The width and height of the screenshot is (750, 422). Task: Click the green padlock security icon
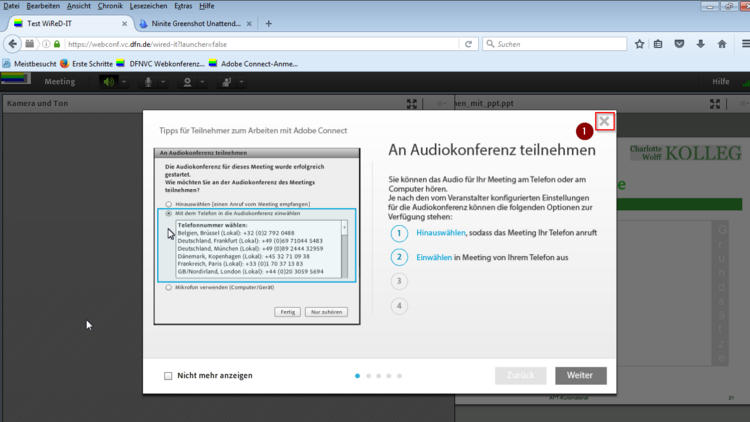click(x=57, y=44)
